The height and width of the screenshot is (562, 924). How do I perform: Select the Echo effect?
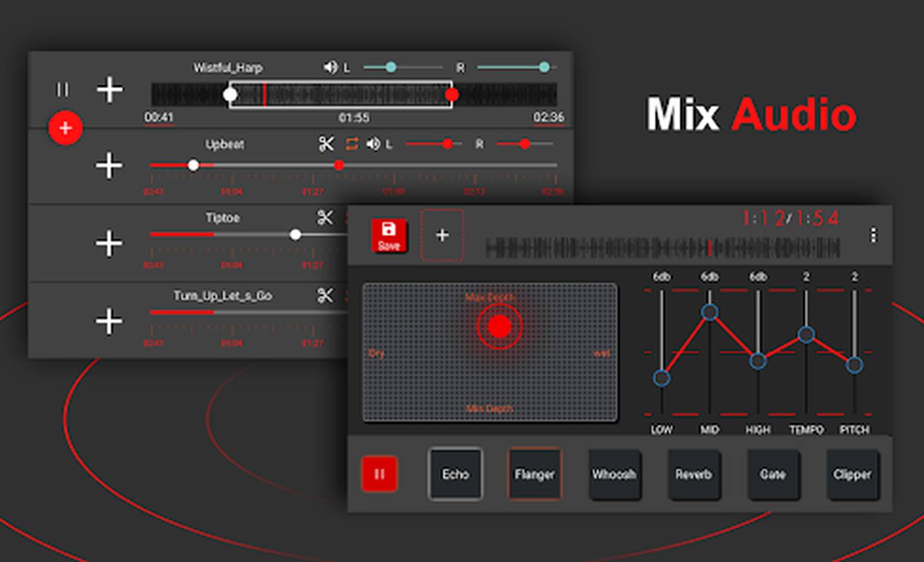click(x=455, y=474)
